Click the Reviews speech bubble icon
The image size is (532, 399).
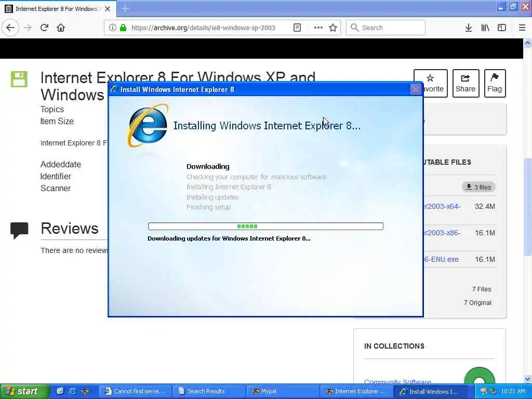pos(19,231)
